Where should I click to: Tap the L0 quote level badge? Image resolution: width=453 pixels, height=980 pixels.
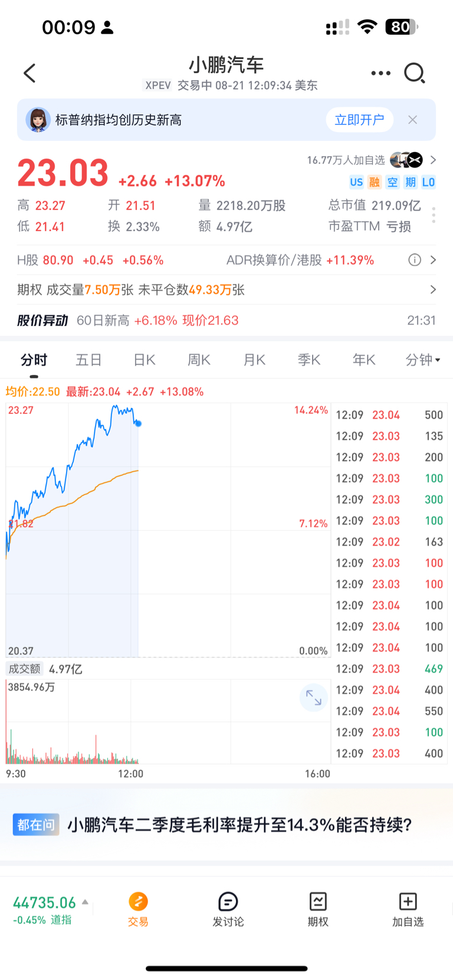(x=428, y=182)
